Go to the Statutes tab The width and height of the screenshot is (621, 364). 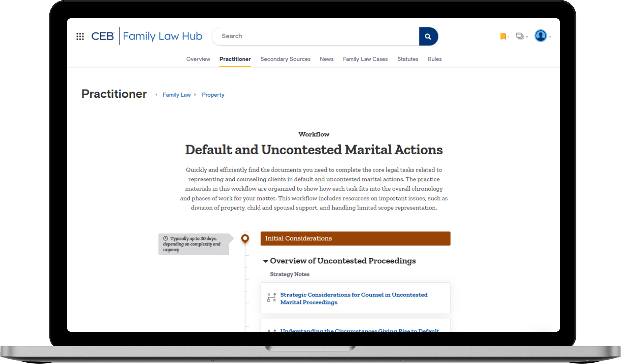pos(407,59)
